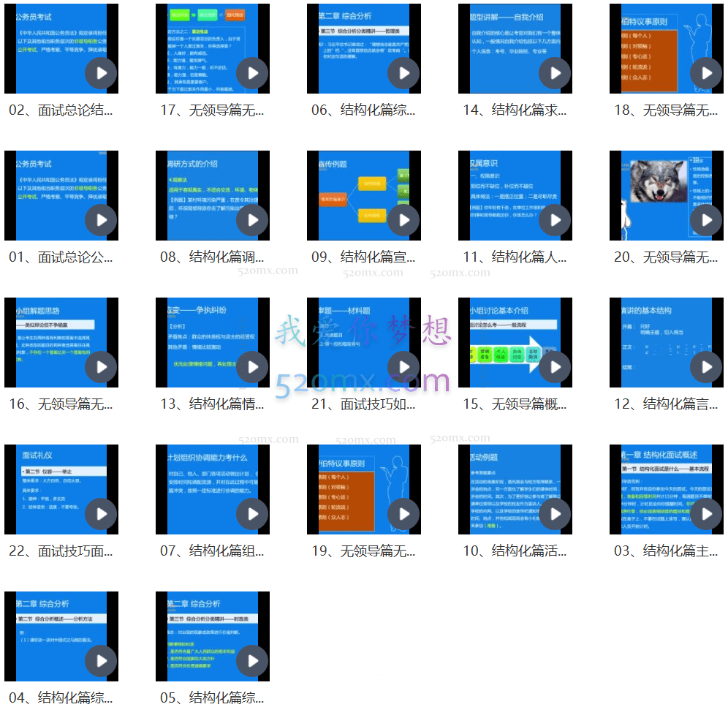Open title link 13、结构化篇情
This screenshot has height=707, width=728.
(x=212, y=404)
